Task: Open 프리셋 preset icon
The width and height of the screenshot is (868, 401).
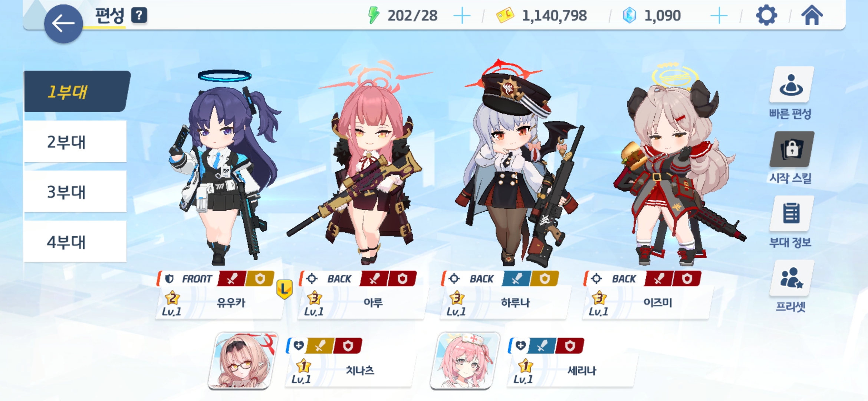Action: click(792, 278)
